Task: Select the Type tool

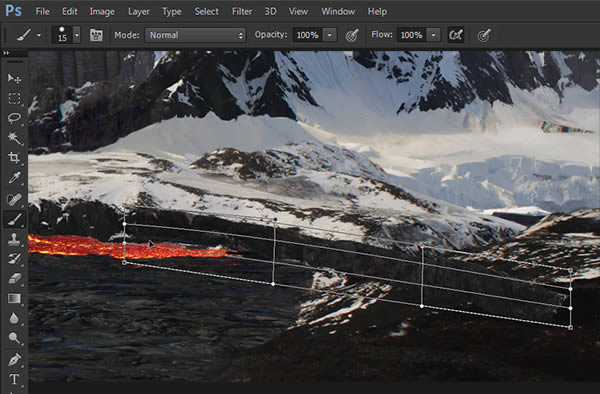Action: coord(14,379)
